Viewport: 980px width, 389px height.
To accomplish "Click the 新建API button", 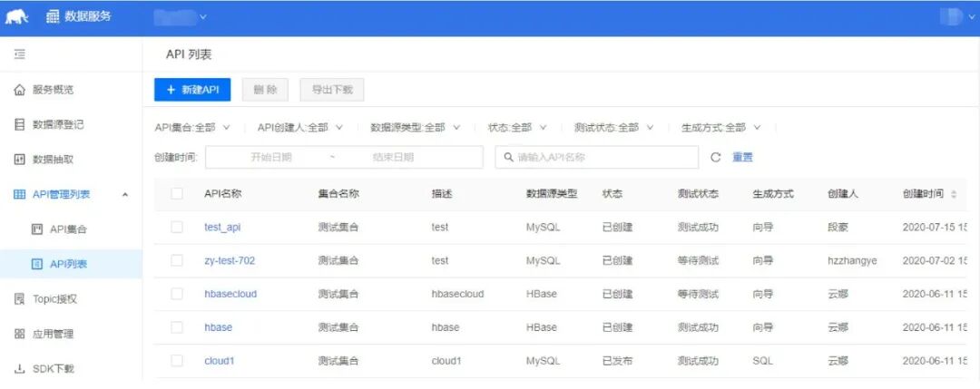I will coord(192,90).
